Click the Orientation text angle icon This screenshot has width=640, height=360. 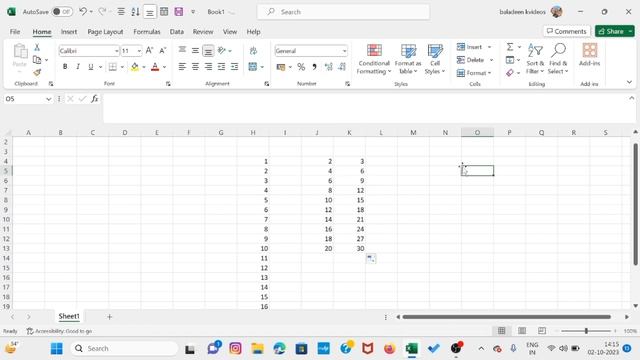222,50
